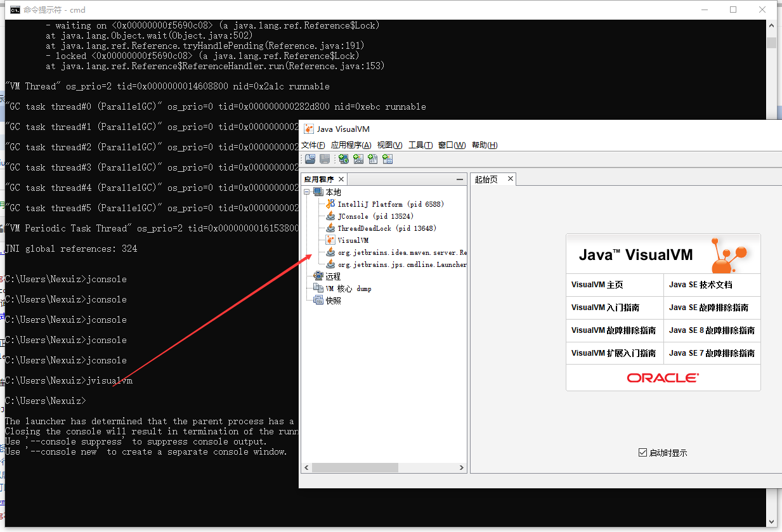Viewport: 782px width, 532px height.
Task: Select the 快照 tree node label
Action: coord(333,301)
